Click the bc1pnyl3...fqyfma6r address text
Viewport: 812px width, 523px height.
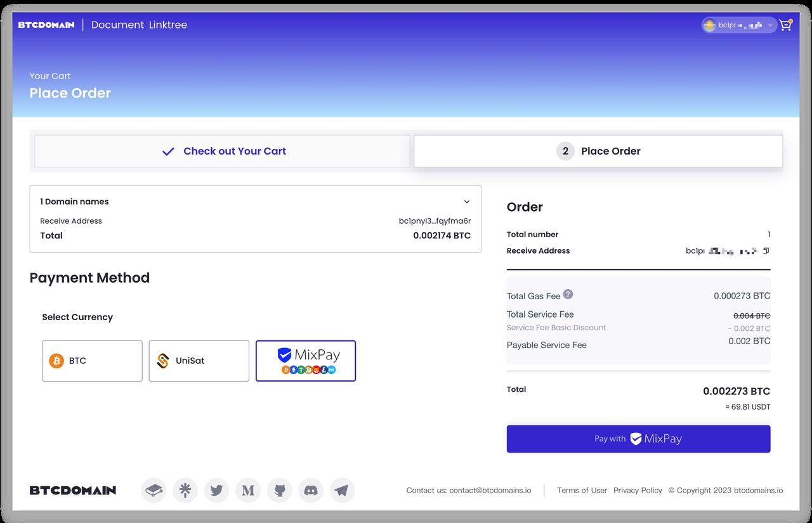(435, 221)
